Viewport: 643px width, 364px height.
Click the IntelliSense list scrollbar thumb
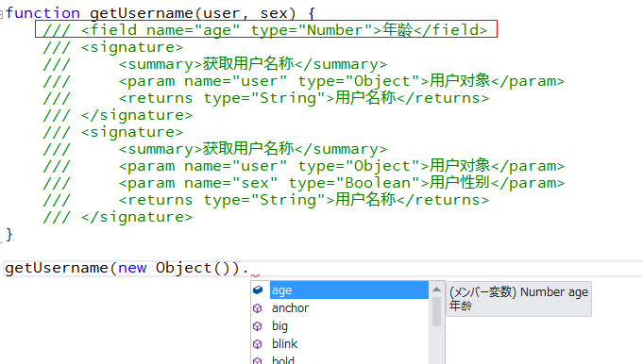pos(436,311)
